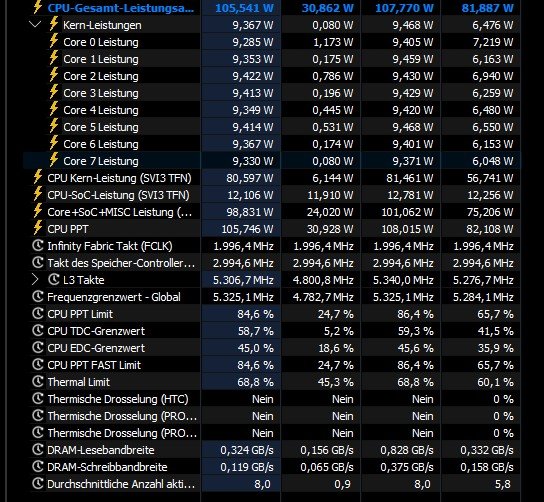Click the lightning icon beside CPU PPT

coord(38,228)
